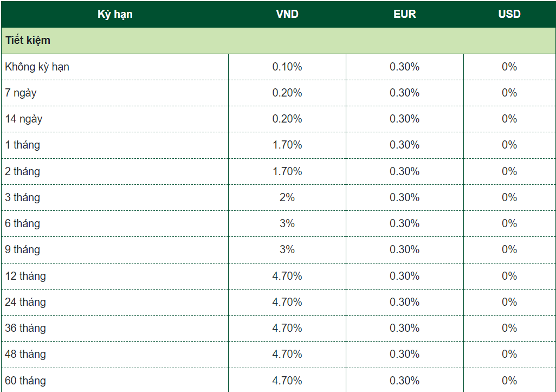Click the USD column header
The height and width of the screenshot is (392, 556).
pos(509,15)
